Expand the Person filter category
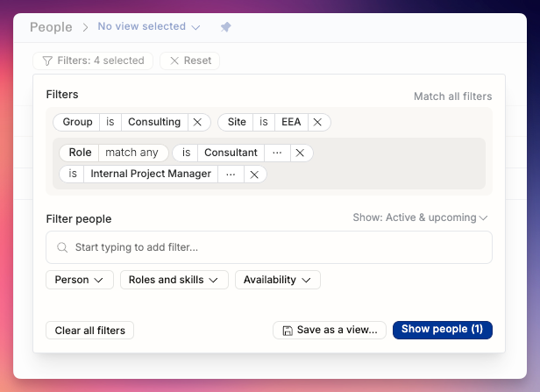The image size is (540, 392). (80, 280)
